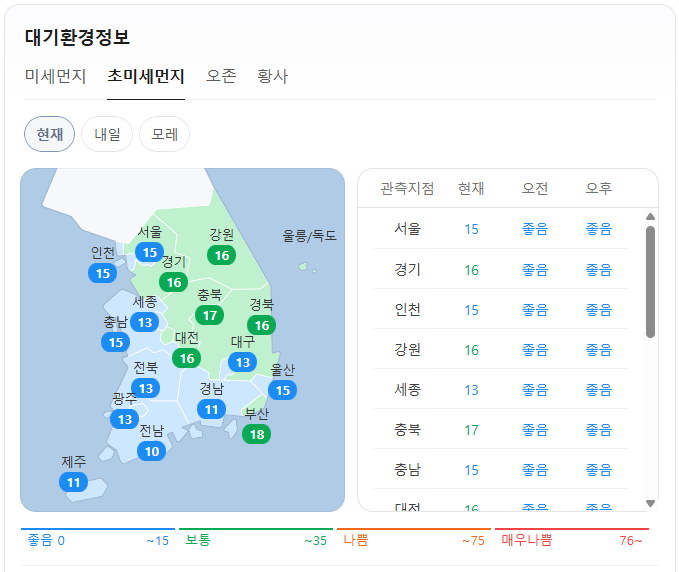Open the 오존 tab
Screen dimensions: 679x572
(x=221, y=76)
